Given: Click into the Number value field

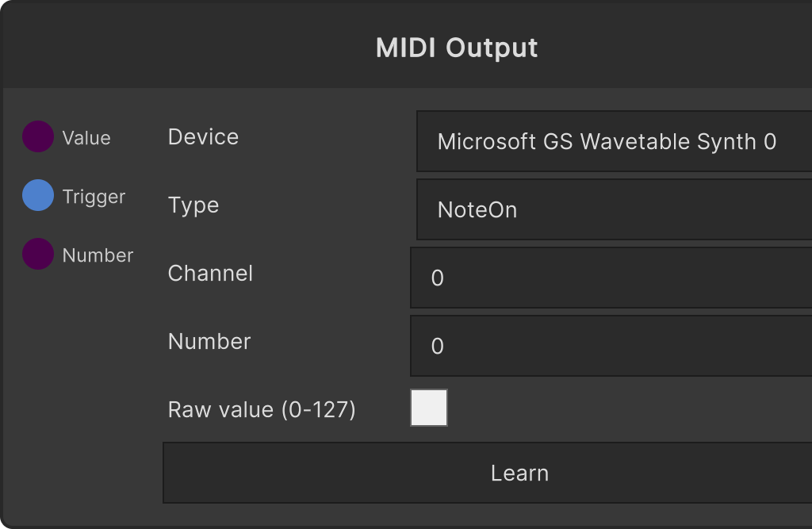Looking at the screenshot, I should point(611,346).
